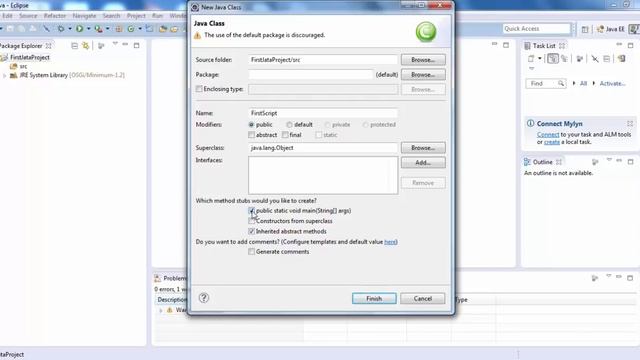Click the Outline sort icon in Outline view
Image resolution: width=640 pixels, height=360 pixels.
595,162
